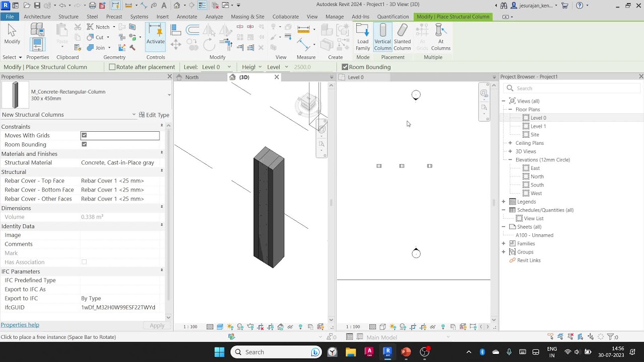Open the AutoCAD app in taskbar
644x362 pixels.
coord(369,352)
